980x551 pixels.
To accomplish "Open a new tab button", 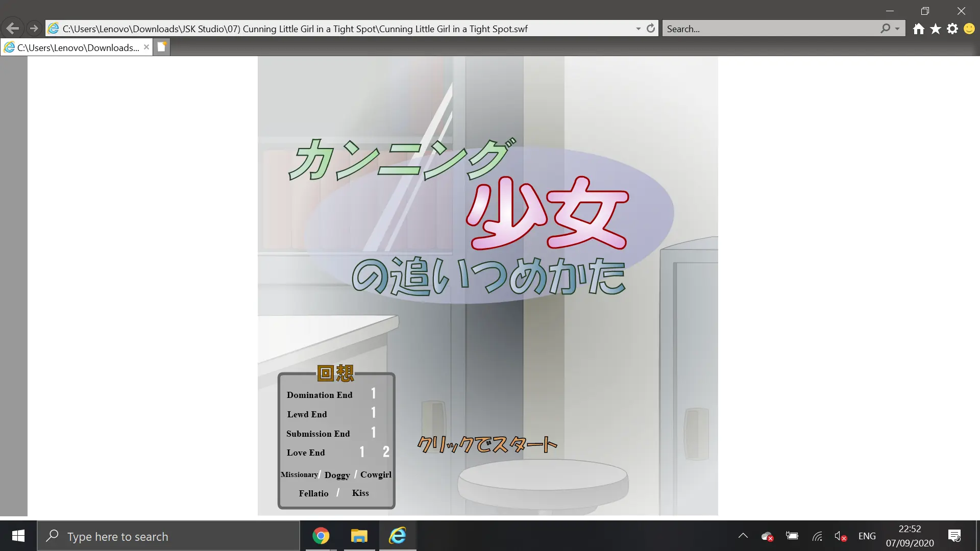I will [x=162, y=47].
